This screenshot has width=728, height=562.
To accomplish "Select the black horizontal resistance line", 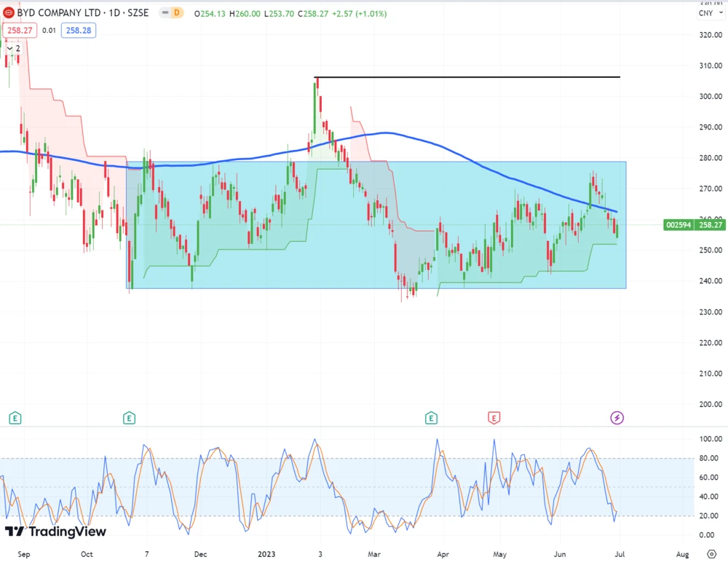I will tap(473, 76).
